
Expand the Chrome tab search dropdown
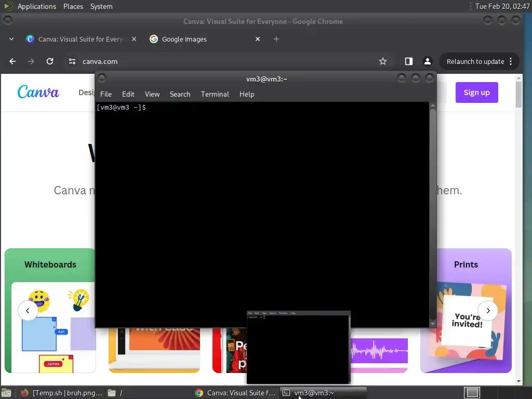(11, 39)
